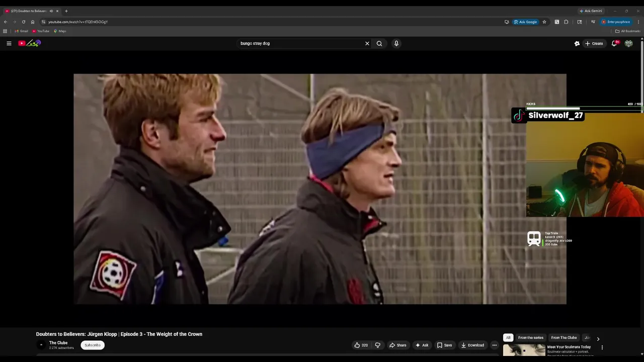644x362 pixels.
Task: Show more filter chips with arrow
Action: [x=598, y=339]
